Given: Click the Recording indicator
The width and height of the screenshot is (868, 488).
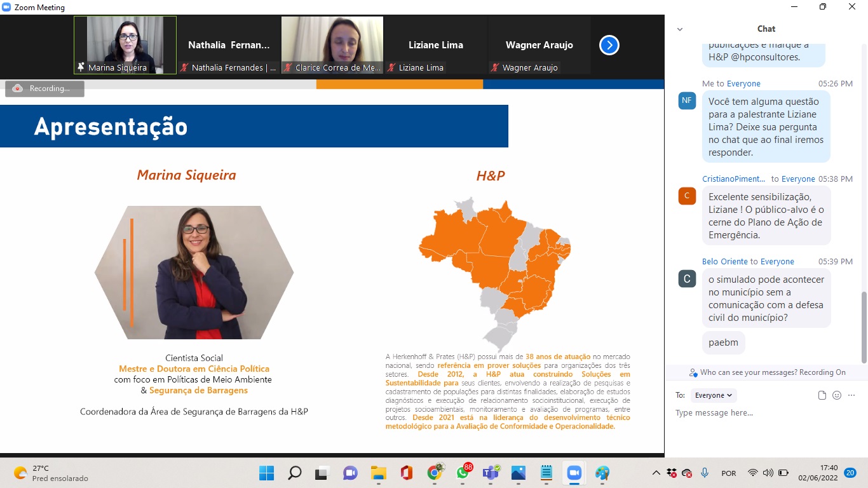Looking at the screenshot, I should [44, 88].
